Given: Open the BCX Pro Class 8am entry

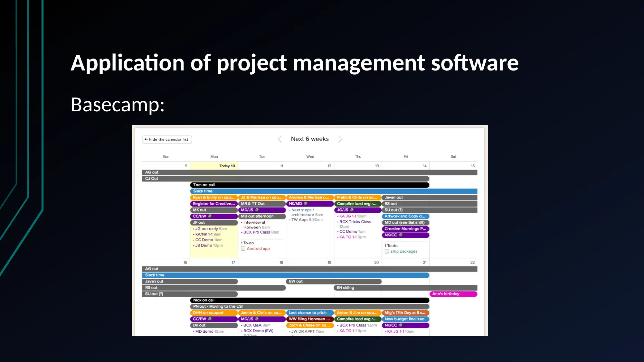Looking at the screenshot, I should 261,232.
